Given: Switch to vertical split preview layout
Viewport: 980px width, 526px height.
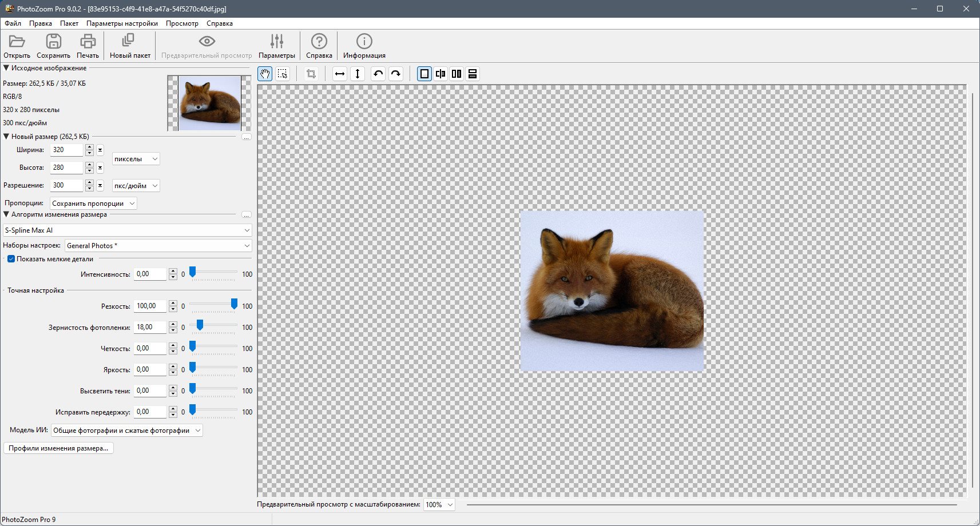Looking at the screenshot, I should click(457, 74).
